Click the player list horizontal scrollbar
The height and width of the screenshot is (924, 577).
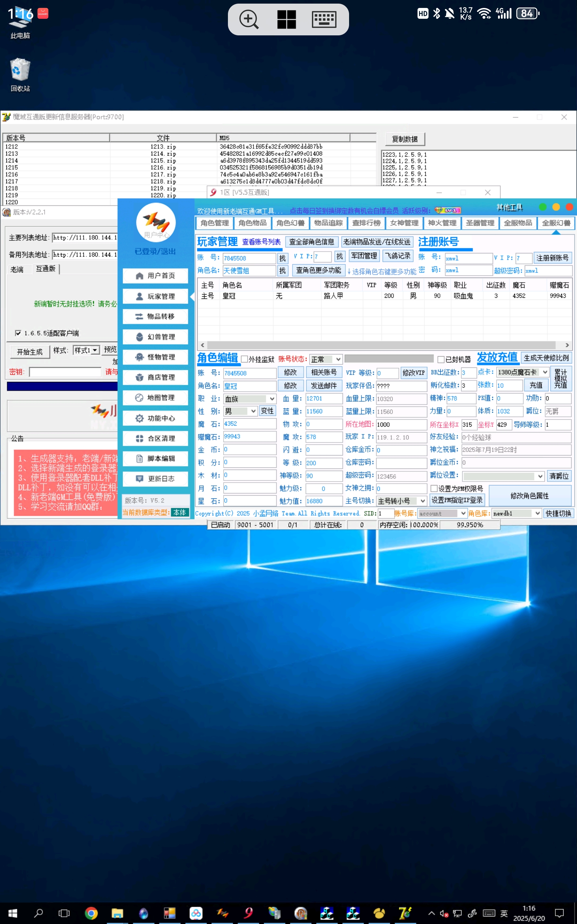(382, 345)
